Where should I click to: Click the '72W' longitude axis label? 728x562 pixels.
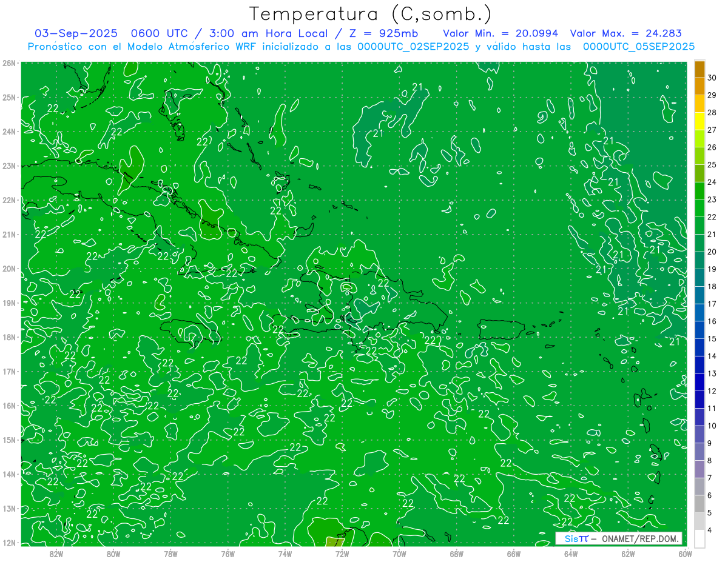(342, 553)
